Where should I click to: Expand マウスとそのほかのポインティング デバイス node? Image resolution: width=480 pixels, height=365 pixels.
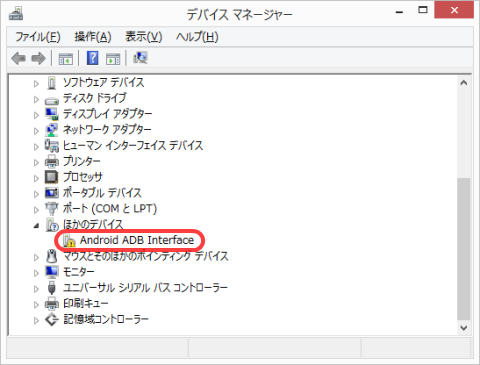(36, 257)
